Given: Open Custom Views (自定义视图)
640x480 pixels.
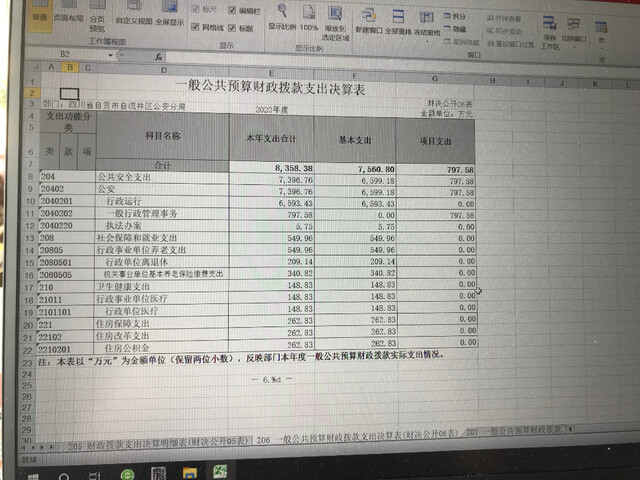Looking at the screenshot, I should tap(133, 19).
